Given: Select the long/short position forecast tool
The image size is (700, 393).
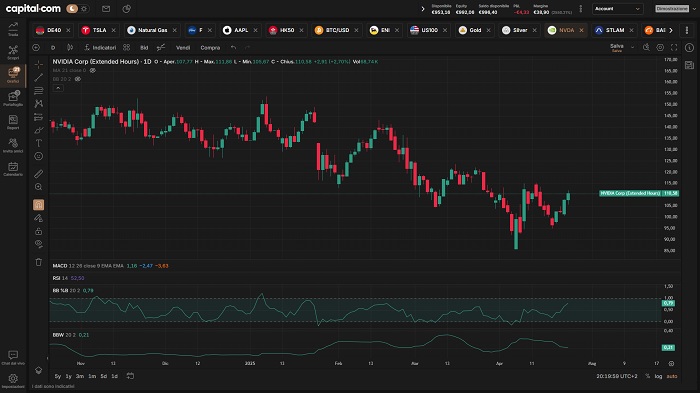Looking at the screenshot, I should tap(39, 117).
